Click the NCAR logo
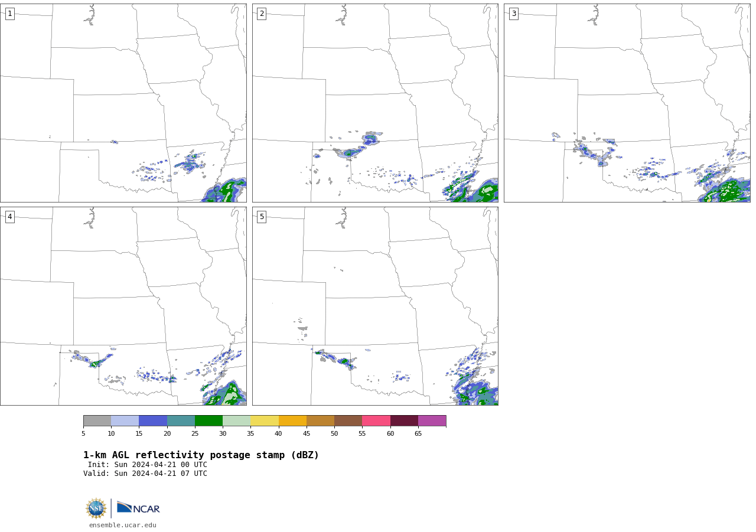 point(138,508)
